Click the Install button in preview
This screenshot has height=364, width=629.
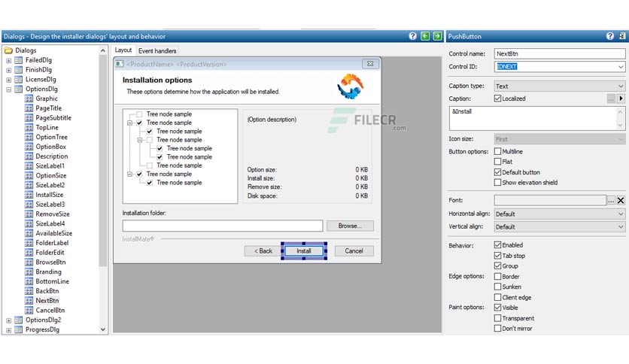coord(304,251)
